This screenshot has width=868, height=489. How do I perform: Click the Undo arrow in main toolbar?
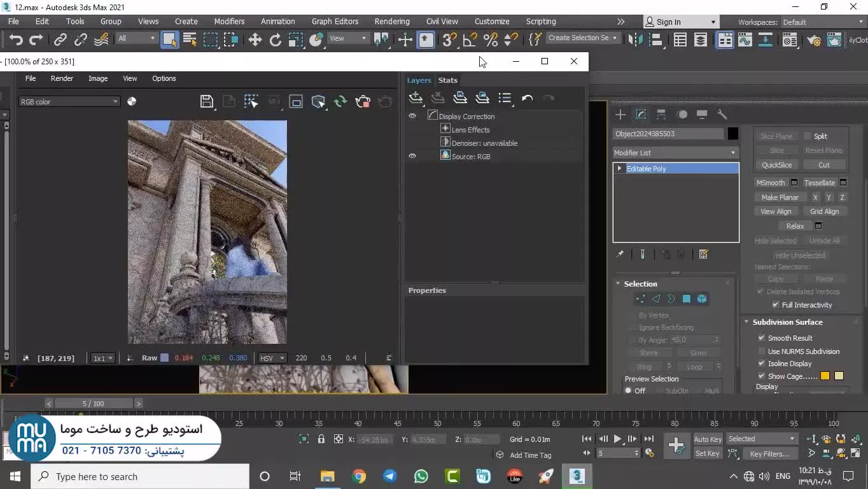click(16, 40)
